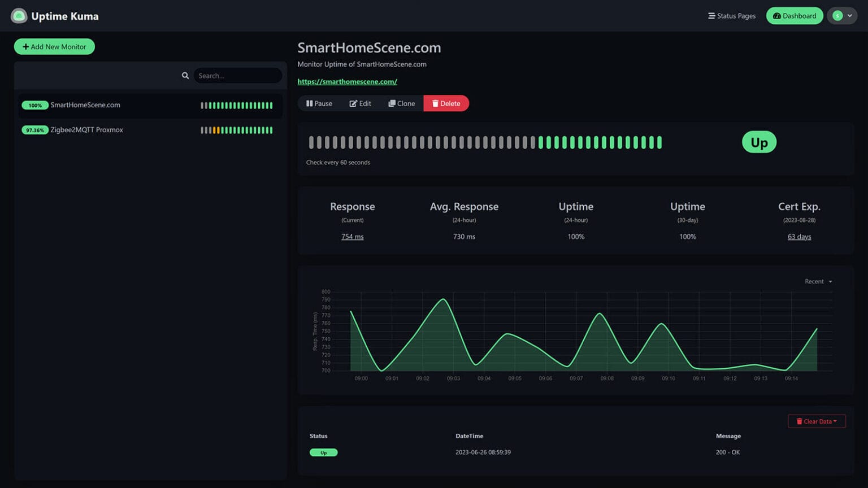Click the globe icon on Dashboard button
The width and height of the screenshot is (868, 488).
click(x=777, y=16)
